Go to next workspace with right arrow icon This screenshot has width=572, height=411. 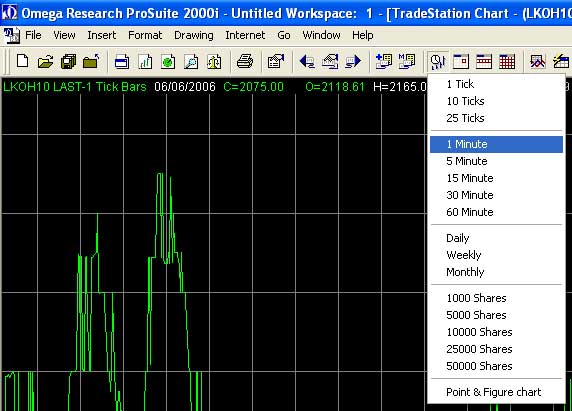353,61
